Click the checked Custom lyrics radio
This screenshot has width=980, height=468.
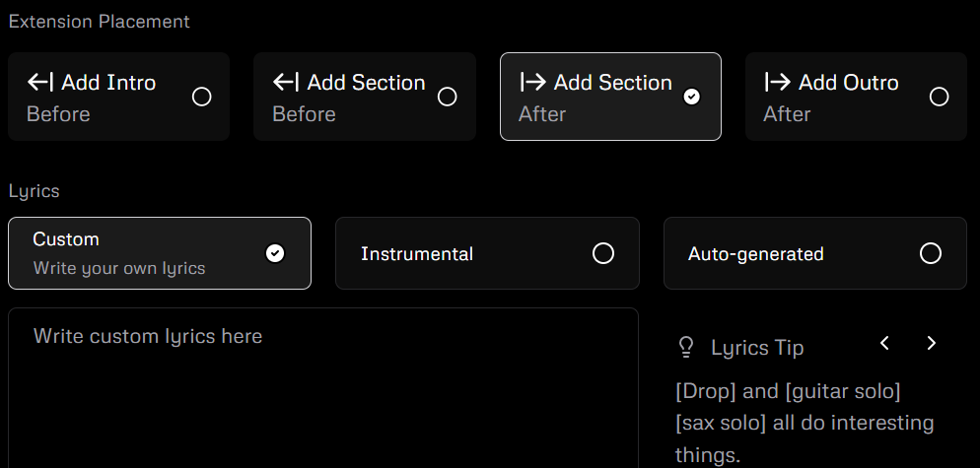click(275, 253)
